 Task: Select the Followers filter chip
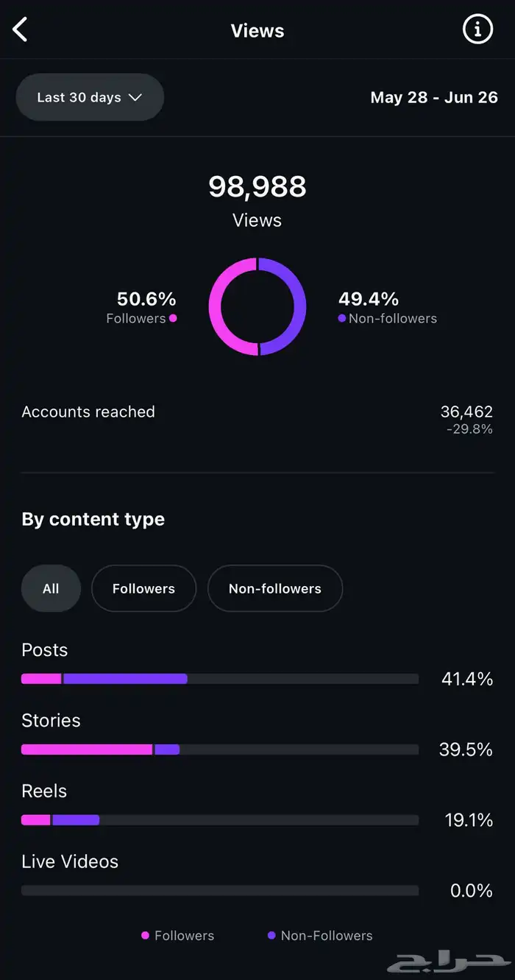[x=143, y=588]
